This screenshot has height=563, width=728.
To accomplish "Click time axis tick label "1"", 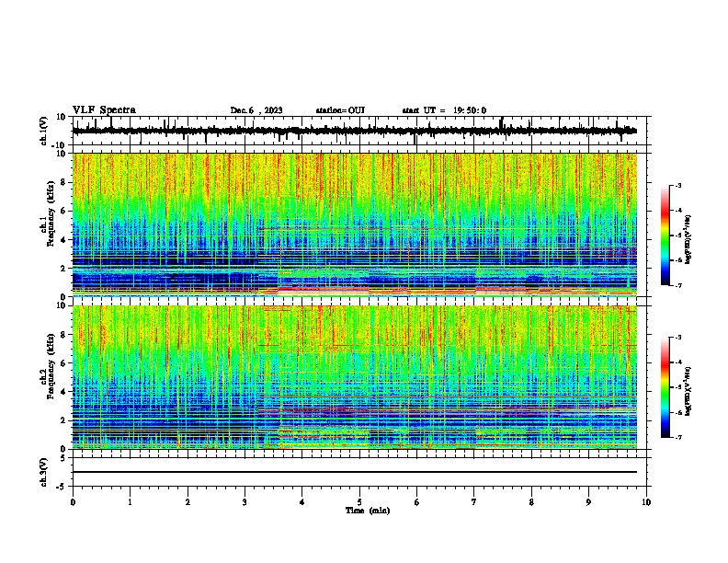I will pos(130,502).
